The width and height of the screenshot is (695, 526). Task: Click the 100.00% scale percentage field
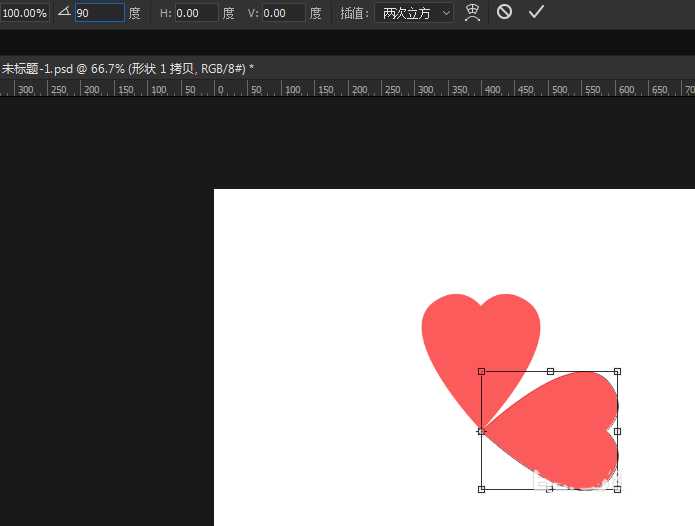(x=24, y=13)
